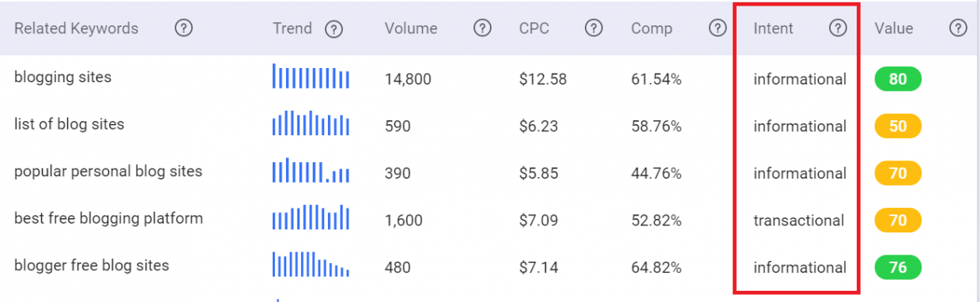Image resolution: width=980 pixels, height=302 pixels.
Task: Click the trend sparkline for blogging sites
Action: click(311, 77)
